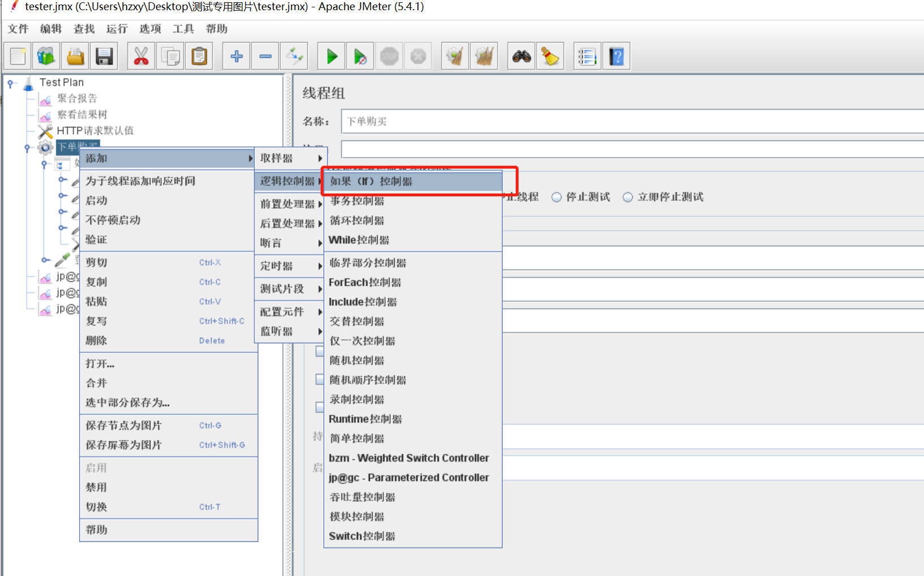
Task: Open the 工具 menu
Action: pyautogui.click(x=183, y=29)
